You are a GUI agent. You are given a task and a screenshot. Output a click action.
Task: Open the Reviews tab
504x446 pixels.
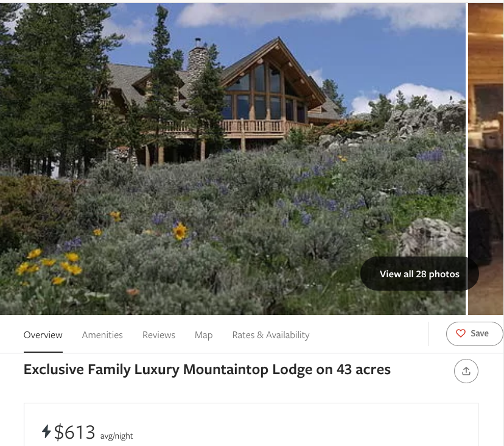[x=159, y=335]
